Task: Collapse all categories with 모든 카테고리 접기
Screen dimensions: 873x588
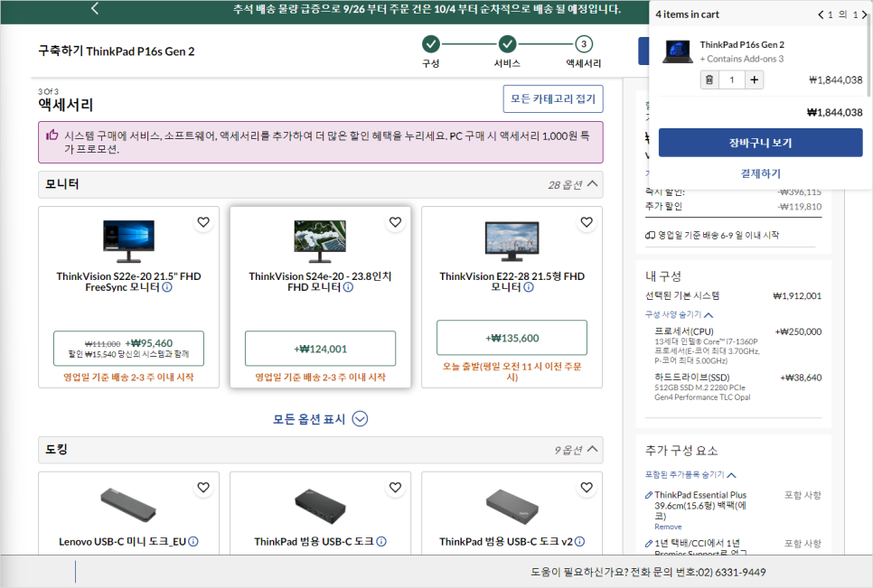Action: [553, 99]
